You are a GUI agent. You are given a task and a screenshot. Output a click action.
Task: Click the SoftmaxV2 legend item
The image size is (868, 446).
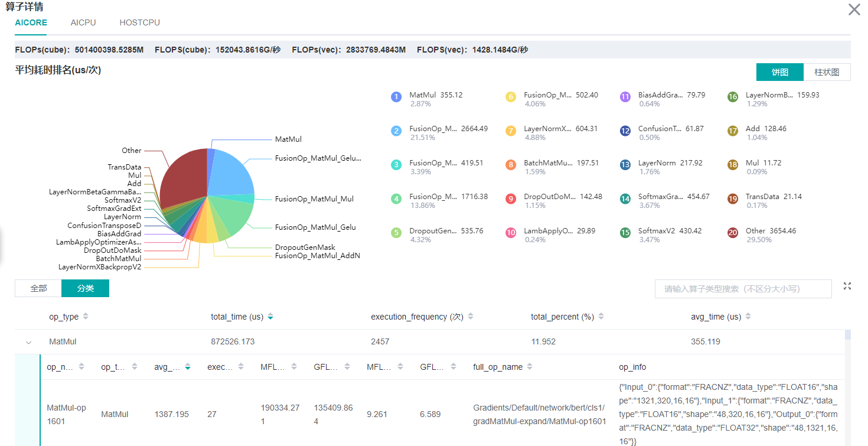click(x=655, y=231)
